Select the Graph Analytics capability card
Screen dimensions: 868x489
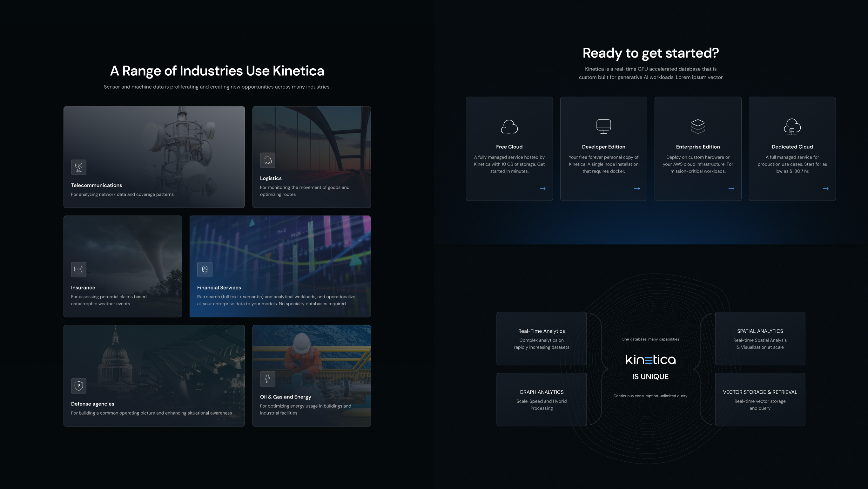(x=541, y=400)
